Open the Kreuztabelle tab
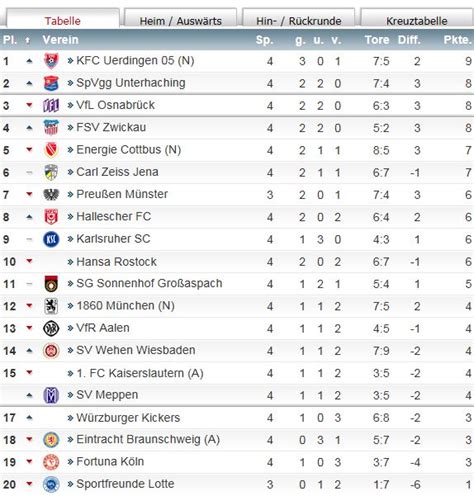This screenshot has width=474, height=496. click(x=417, y=19)
